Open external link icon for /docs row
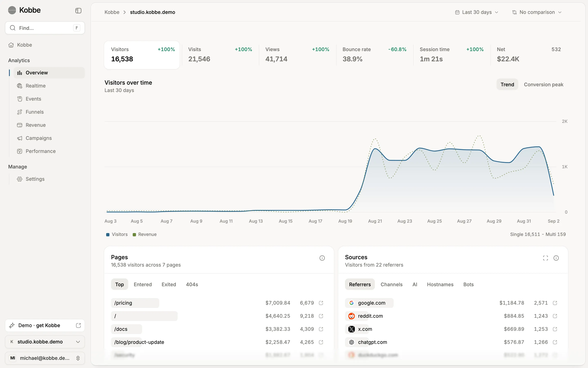Image resolution: width=588 pixels, height=368 pixels. point(321,329)
